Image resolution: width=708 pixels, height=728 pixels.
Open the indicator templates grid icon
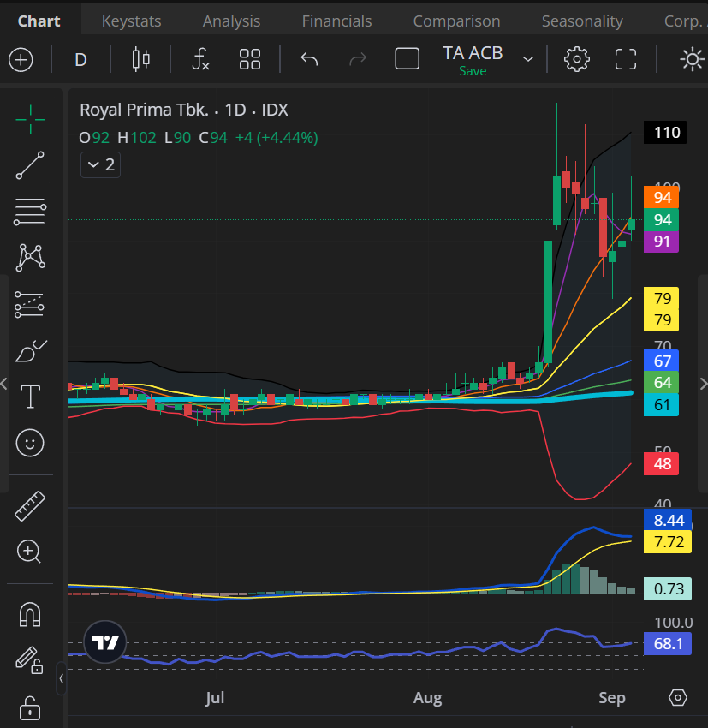250,59
